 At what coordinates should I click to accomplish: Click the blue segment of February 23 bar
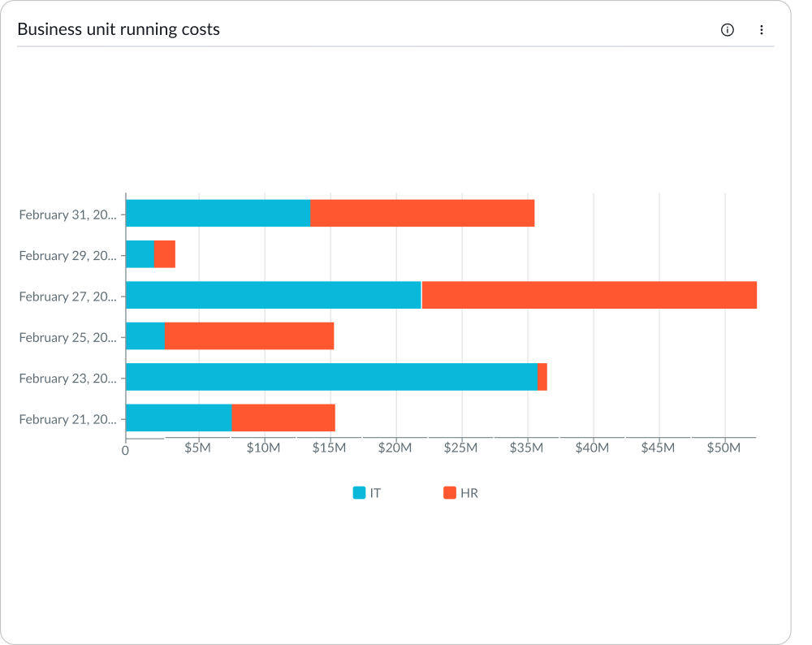[325, 378]
